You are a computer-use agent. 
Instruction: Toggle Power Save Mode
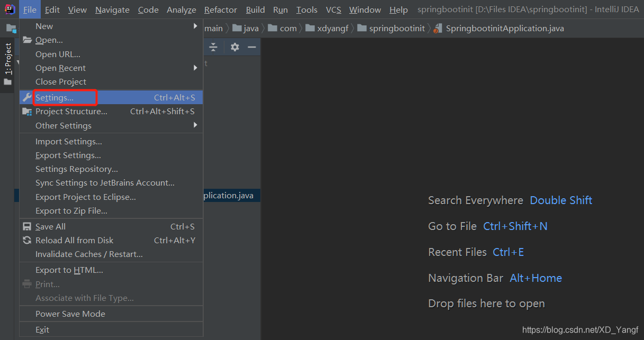point(111,314)
